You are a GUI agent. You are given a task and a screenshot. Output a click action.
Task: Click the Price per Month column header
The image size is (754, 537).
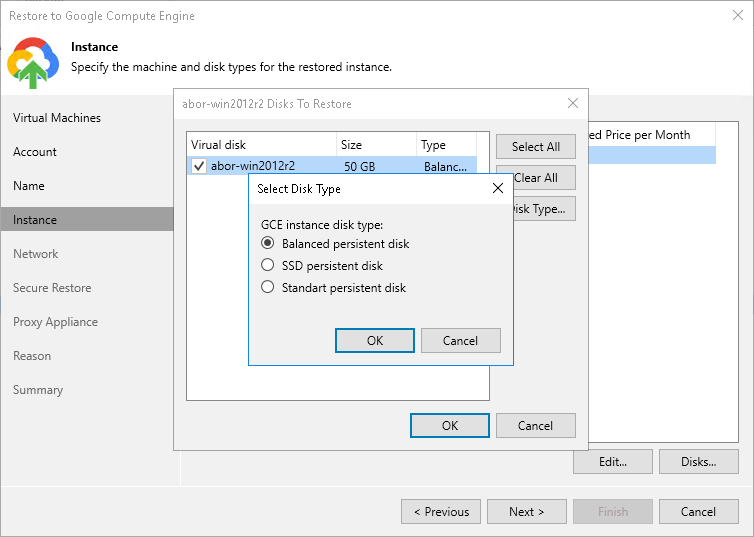(652, 135)
